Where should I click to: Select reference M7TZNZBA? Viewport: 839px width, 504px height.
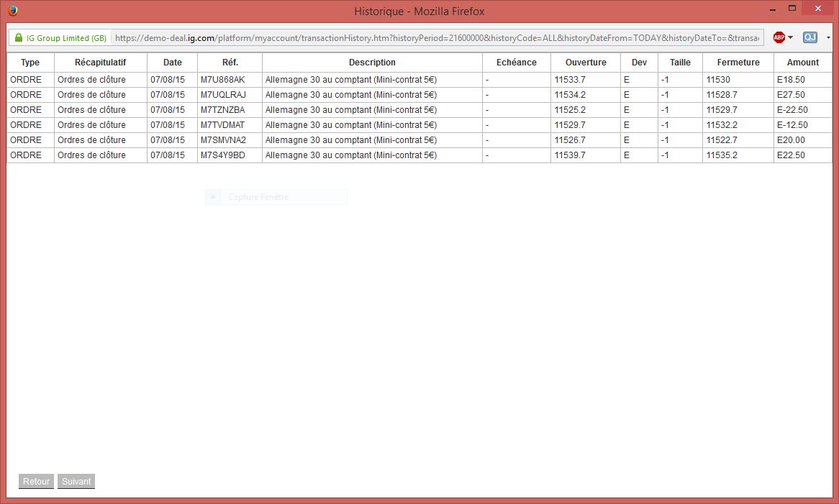click(x=222, y=109)
